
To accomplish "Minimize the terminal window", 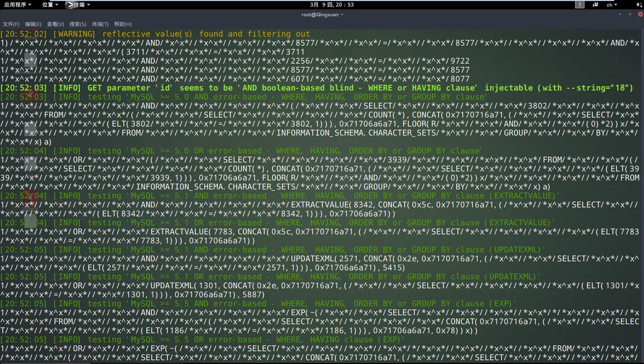I will pyautogui.click(x=619, y=14).
